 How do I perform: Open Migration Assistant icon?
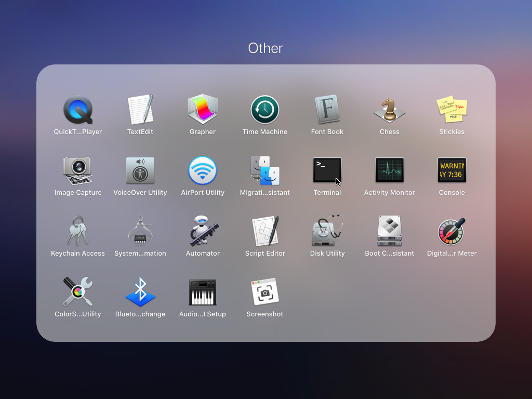pos(265,170)
